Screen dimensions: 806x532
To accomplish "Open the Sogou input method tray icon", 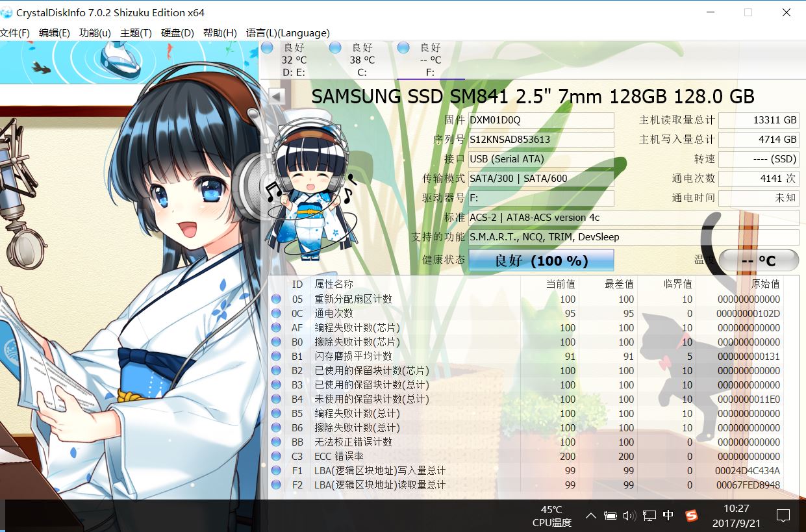I will (691, 516).
